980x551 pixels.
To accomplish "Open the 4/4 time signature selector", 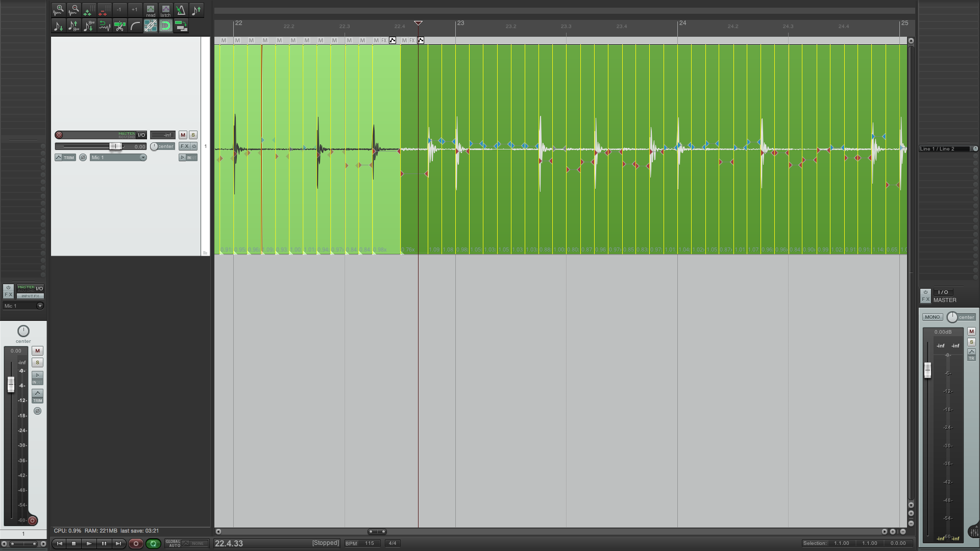I will (x=392, y=543).
